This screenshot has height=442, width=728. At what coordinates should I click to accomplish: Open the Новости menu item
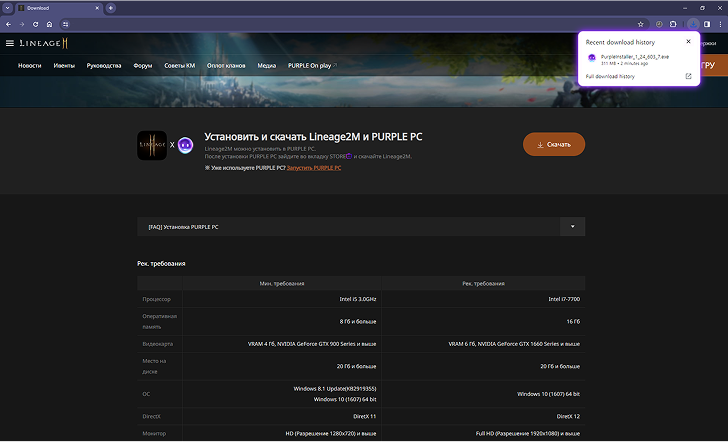point(30,66)
